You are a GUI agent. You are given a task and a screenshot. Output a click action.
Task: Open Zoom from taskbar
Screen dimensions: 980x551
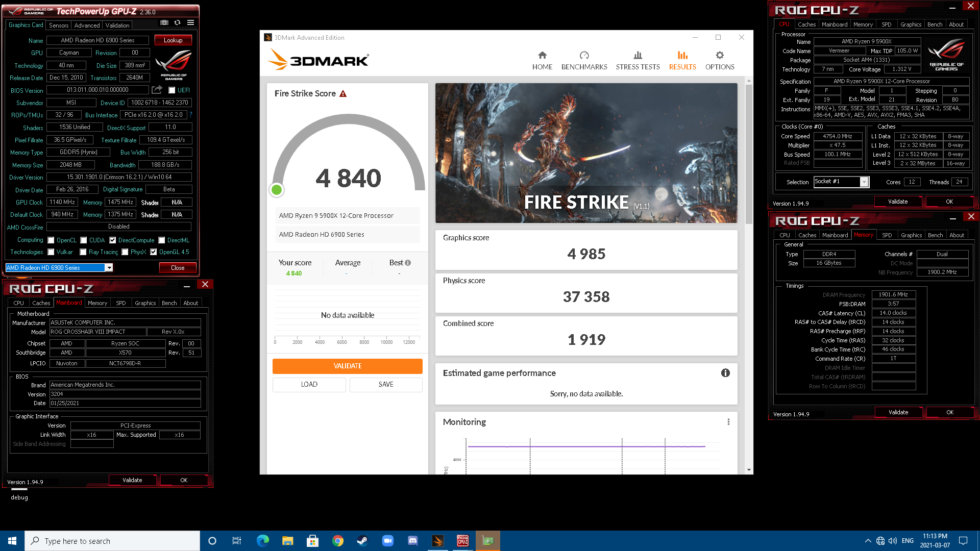click(x=387, y=541)
